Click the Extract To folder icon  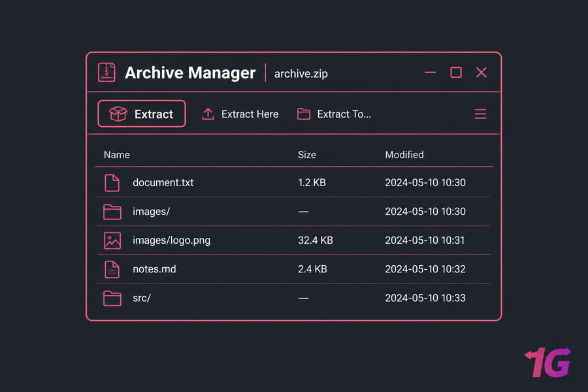304,114
